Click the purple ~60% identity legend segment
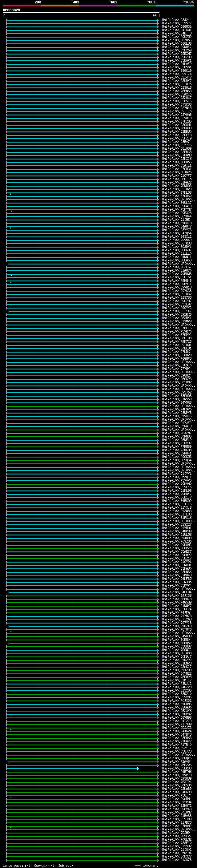 (x=98, y=6)
